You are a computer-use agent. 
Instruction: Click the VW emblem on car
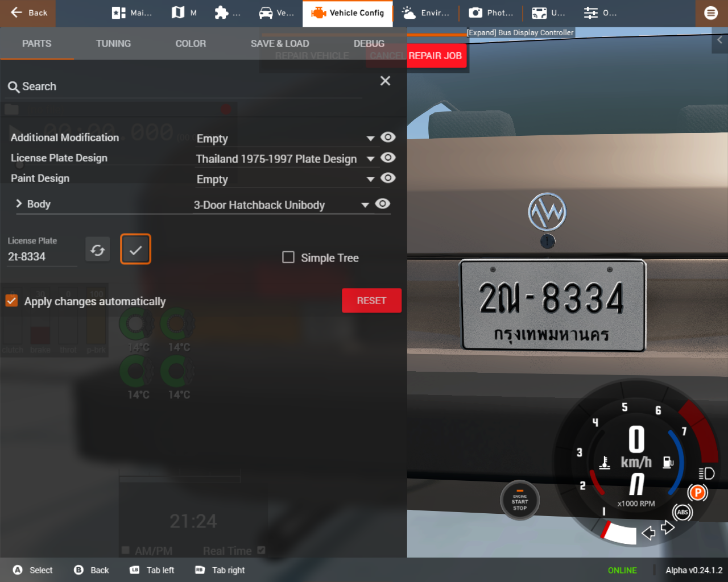(547, 212)
